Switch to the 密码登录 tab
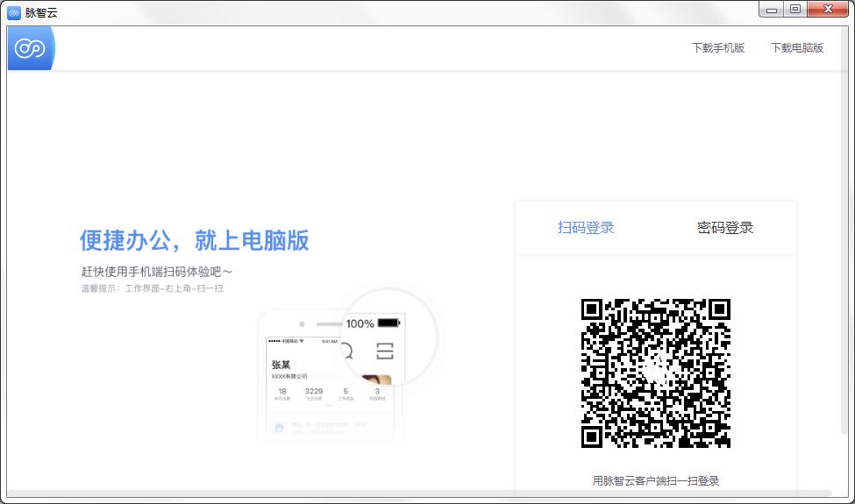 click(x=725, y=228)
